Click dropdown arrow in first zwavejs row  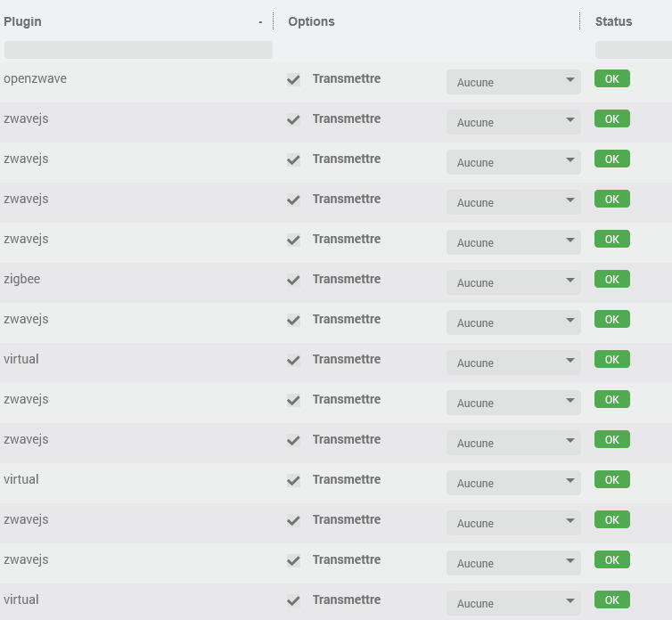coord(570,119)
